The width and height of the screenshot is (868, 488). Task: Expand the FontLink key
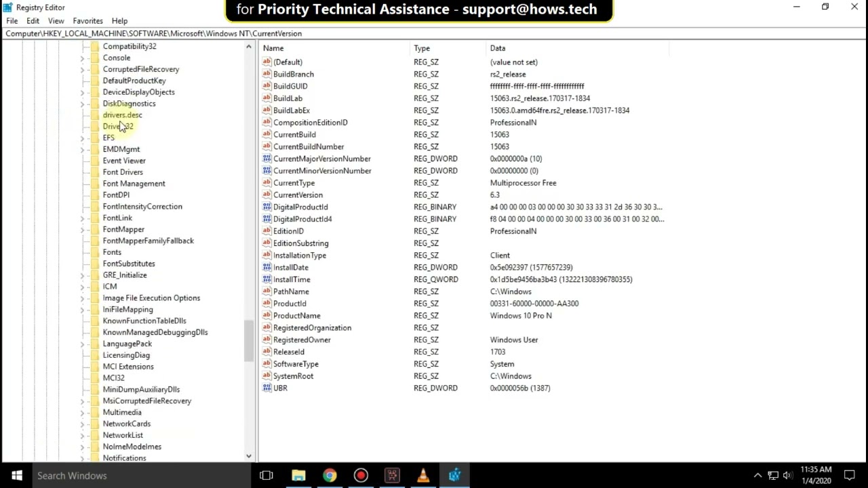(83, 218)
